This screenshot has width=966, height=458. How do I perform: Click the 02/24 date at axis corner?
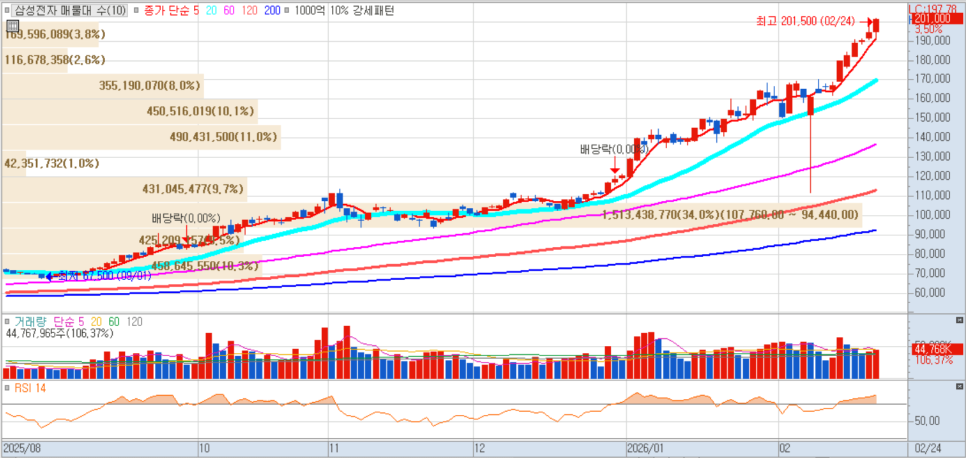click(x=928, y=446)
